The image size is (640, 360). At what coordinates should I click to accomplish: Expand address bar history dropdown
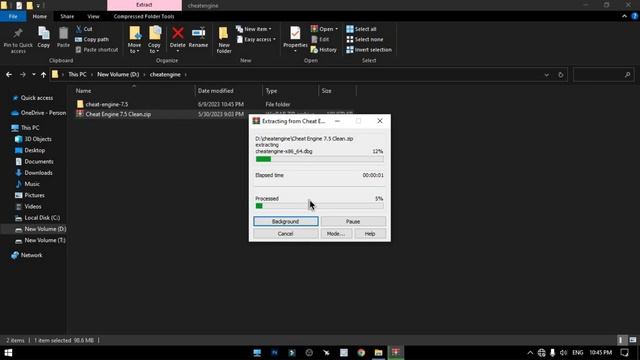pos(546,75)
